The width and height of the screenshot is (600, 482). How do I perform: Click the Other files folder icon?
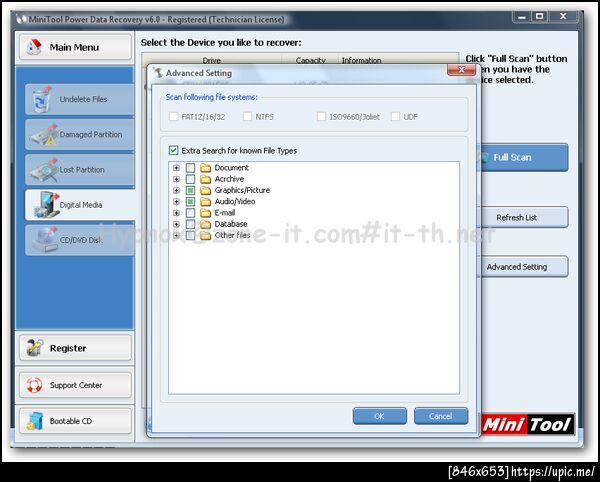(206, 235)
